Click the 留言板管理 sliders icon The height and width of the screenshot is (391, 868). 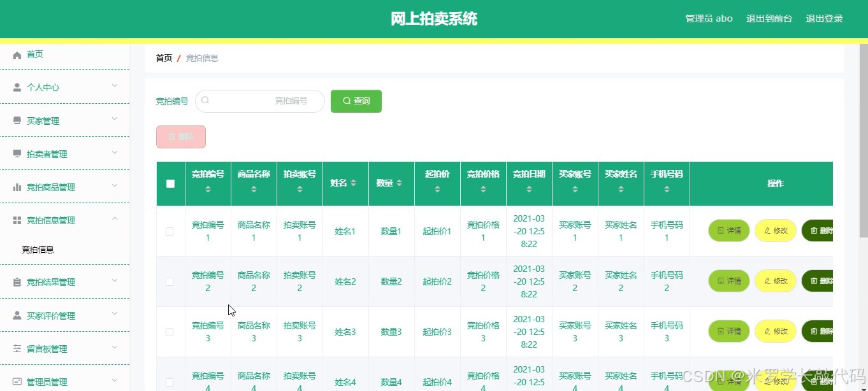coord(18,348)
